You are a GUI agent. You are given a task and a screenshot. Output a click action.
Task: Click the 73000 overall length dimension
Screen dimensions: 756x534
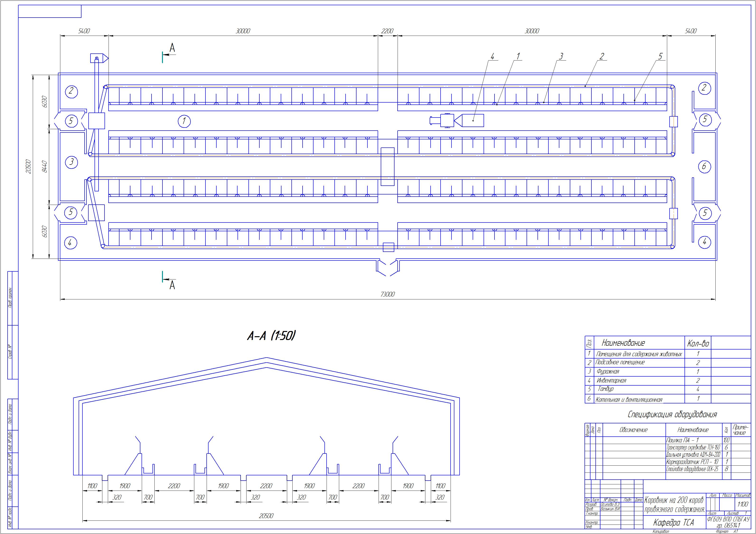tap(388, 294)
